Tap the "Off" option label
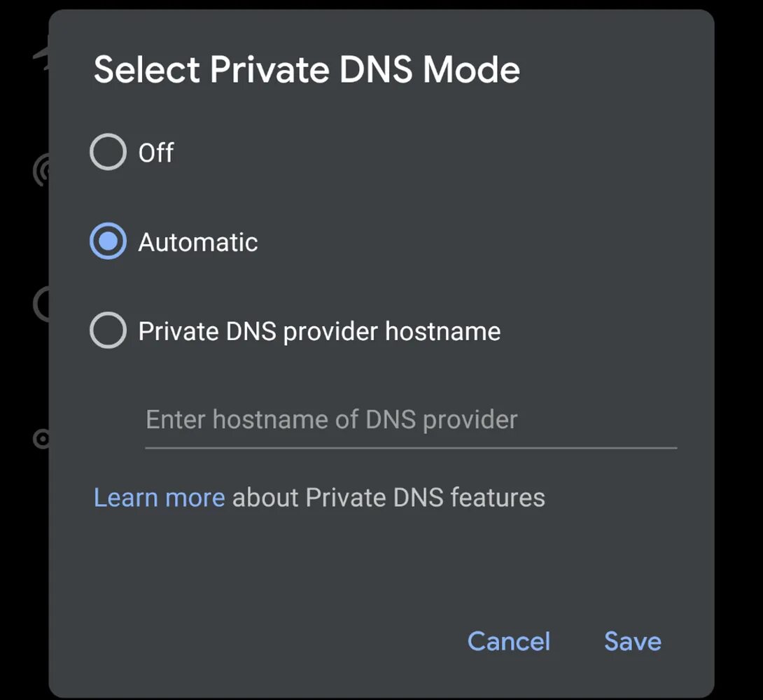The width and height of the screenshot is (763, 700). pos(156,153)
